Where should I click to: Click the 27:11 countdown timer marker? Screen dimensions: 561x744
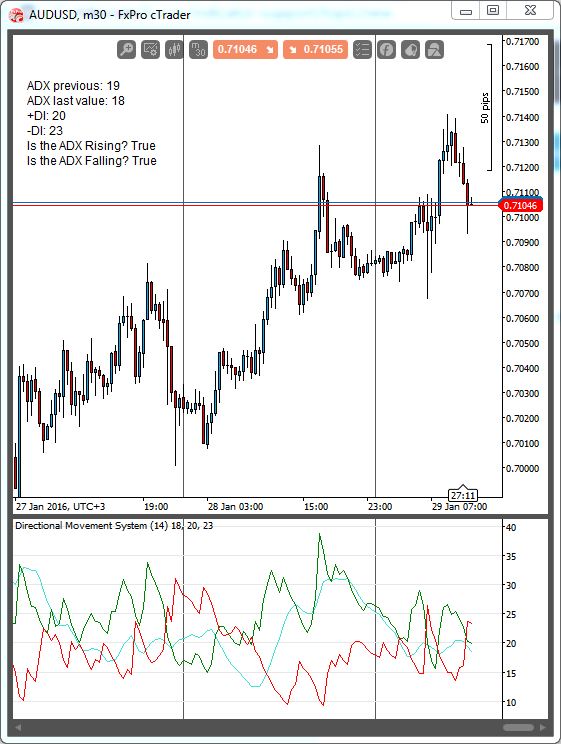coord(463,495)
